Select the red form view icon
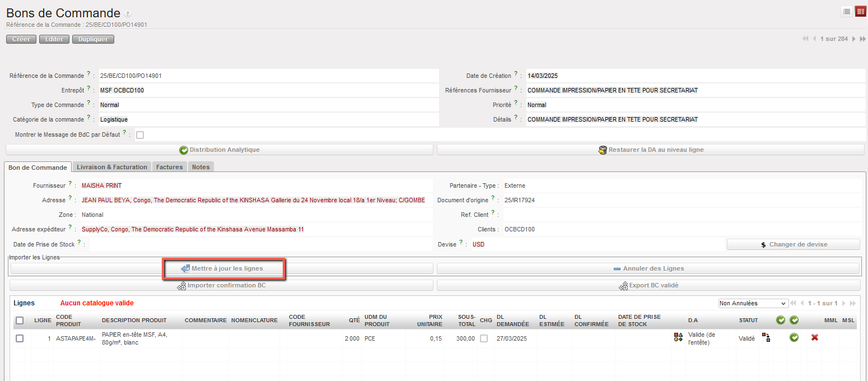The height and width of the screenshot is (381, 868). (860, 12)
